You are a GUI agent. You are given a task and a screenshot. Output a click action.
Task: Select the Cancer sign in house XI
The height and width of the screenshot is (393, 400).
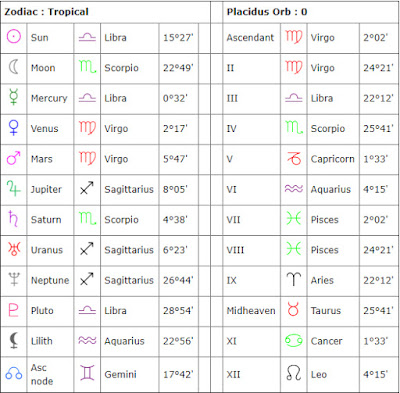coord(294,340)
